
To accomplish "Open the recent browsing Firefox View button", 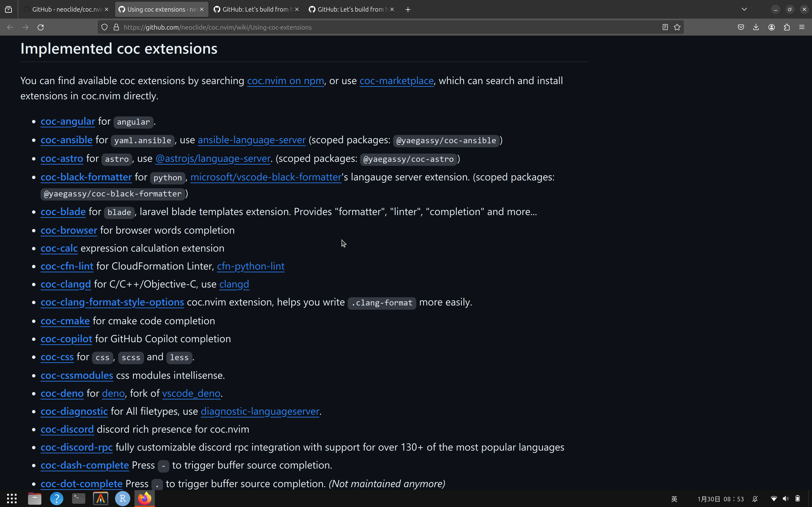I will pyautogui.click(x=9, y=9).
